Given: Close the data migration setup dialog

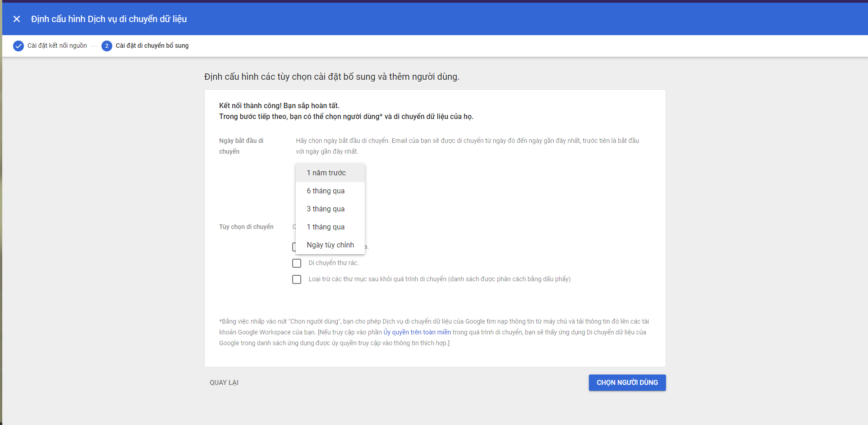Looking at the screenshot, I should click(17, 19).
